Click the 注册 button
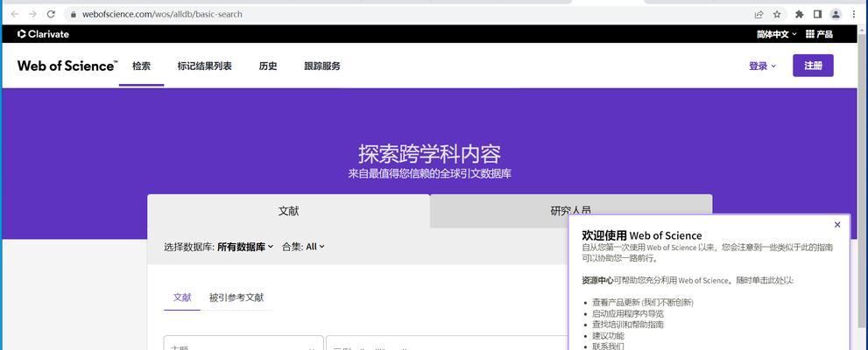 coord(813,66)
